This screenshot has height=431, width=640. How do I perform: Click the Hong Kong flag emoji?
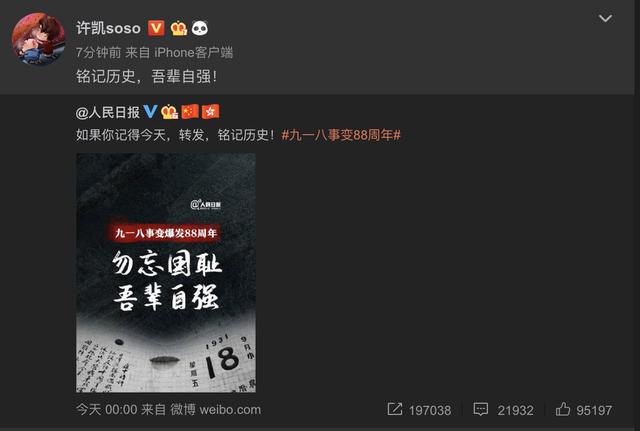[x=211, y=111]
